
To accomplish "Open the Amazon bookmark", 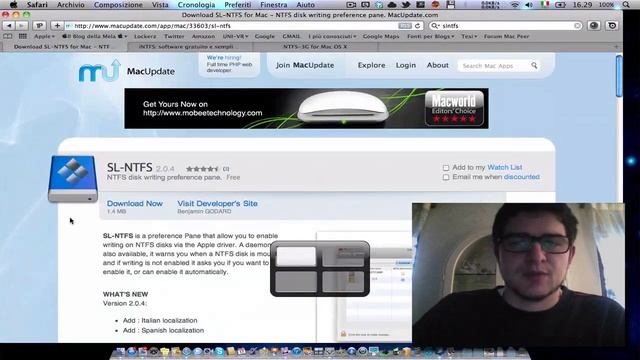I will (x=203, y=36).
